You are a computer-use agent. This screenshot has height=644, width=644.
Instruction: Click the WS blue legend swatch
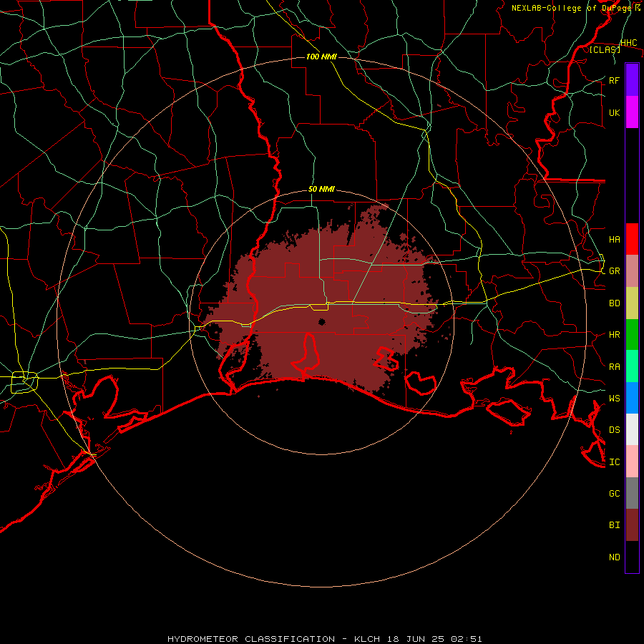(x=632, y=398)
